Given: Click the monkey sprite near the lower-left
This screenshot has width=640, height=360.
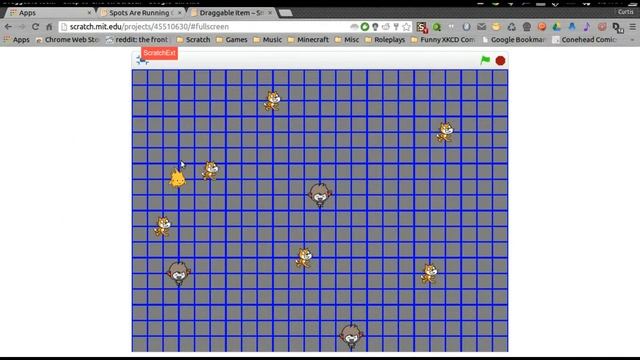Looking at the screenshot, I should click(x=179, y=273).
